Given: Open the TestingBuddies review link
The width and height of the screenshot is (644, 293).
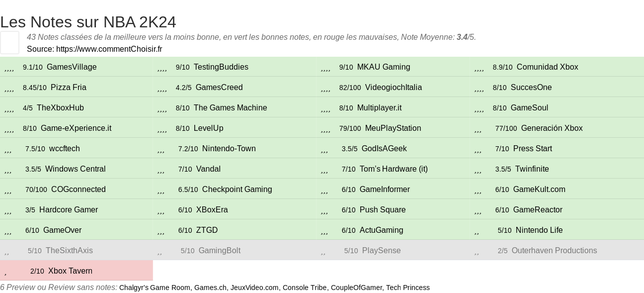Looking at the screenshot, I should (x=221, y=67).
